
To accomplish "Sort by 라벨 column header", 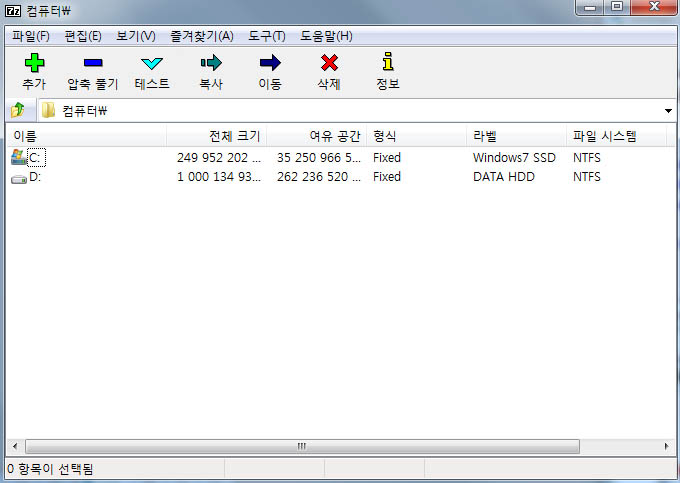I will click(517, 136).
